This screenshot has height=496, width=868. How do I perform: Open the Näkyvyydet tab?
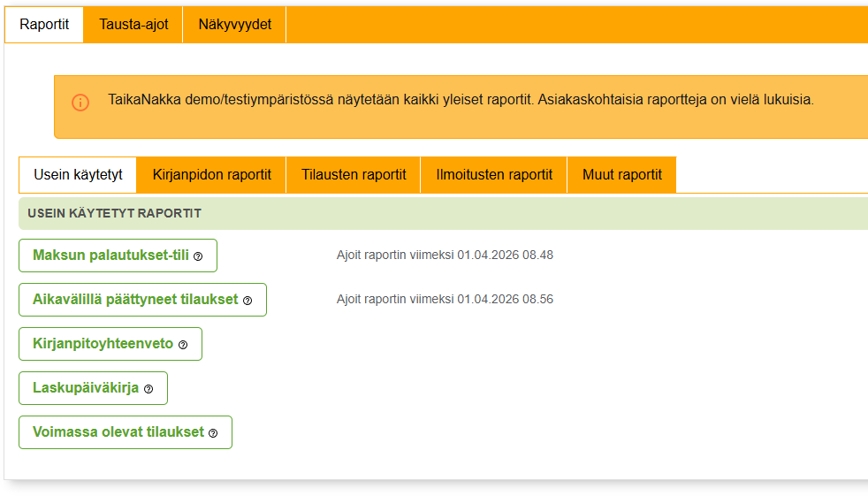(235, 25)
